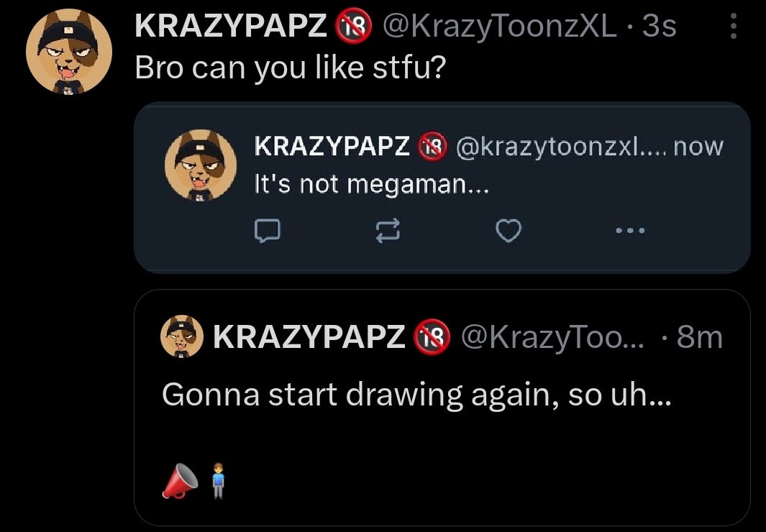This screenshot has height=532, width=766.
Task: Click the KRAZYPAPZ name in the 8m quoted tweet
Action: coord(309,337)
